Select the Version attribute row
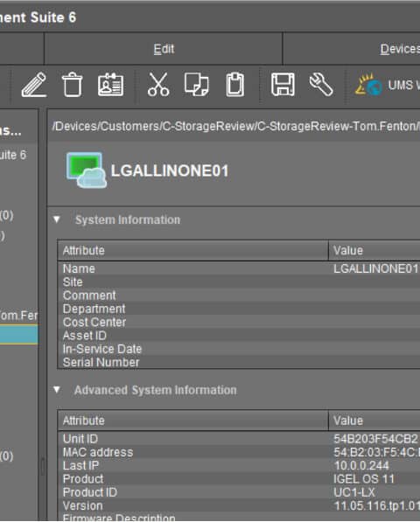 click(239, 505)
